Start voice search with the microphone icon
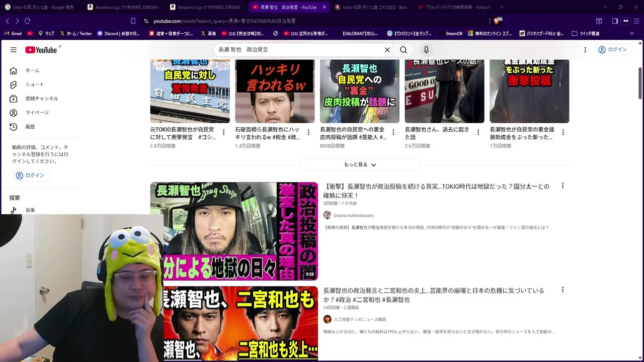 [426, 50]
